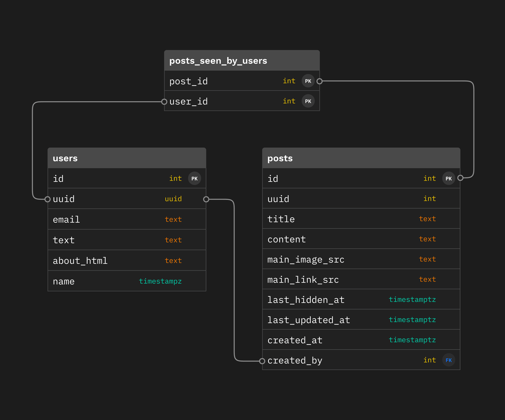Click the FK badge on created_by row
The height and width of the screenshot is (420, 505).
pyautogui.click(x=448, y=360)
